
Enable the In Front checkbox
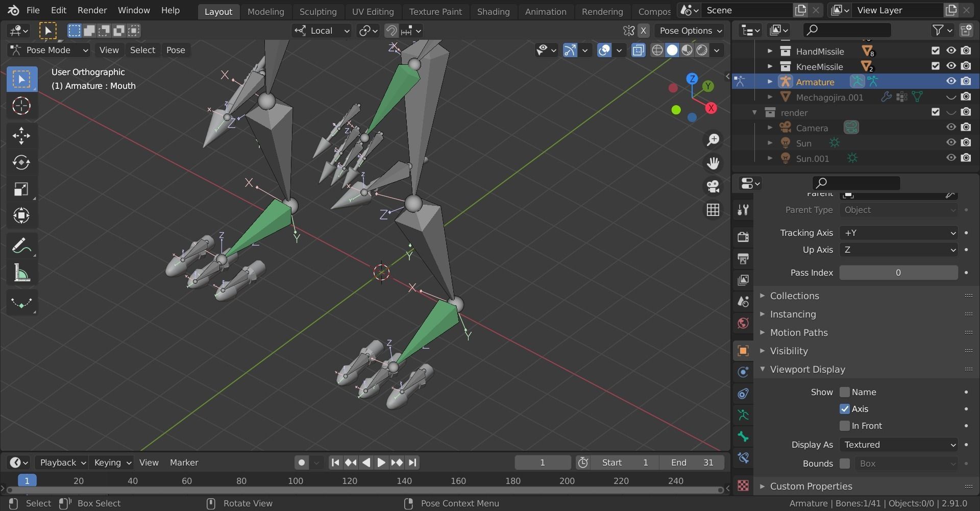pyautogui.click(x=845, y=426)
